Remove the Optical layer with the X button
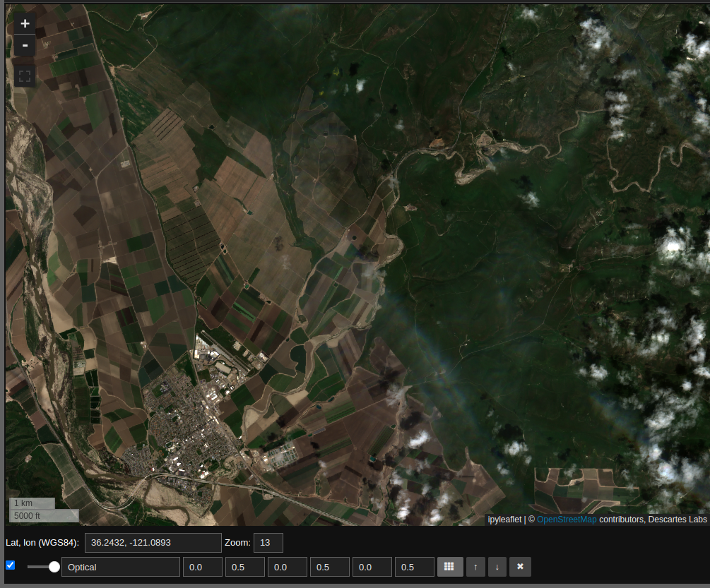710x588 pixels. click(520, 567)
